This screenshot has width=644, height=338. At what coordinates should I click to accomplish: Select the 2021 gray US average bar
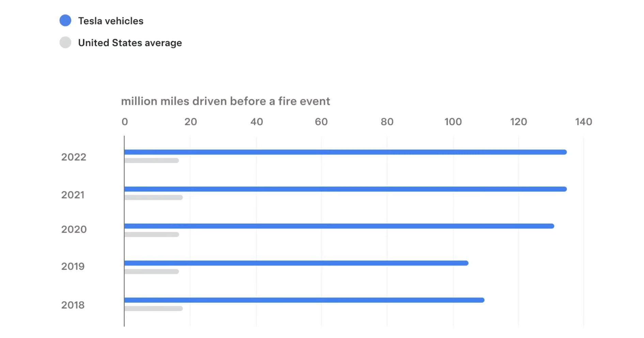[153, 197]
